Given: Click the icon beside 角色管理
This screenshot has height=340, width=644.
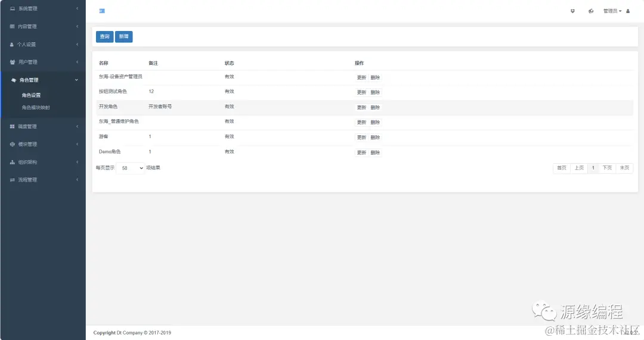Looking at the screenshot, I should coord(14,80).
